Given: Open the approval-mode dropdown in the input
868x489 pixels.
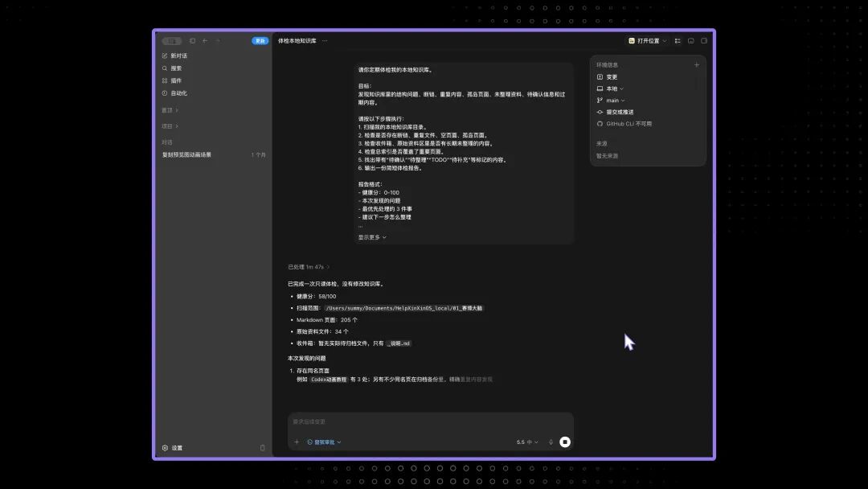Looking at the screenshot, I should 325,442.
